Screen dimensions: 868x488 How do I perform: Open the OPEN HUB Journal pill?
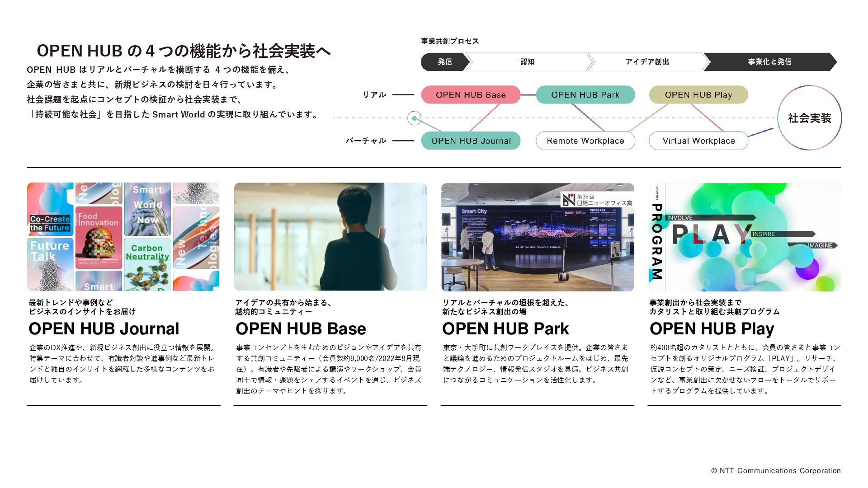[x=471, y=141]
